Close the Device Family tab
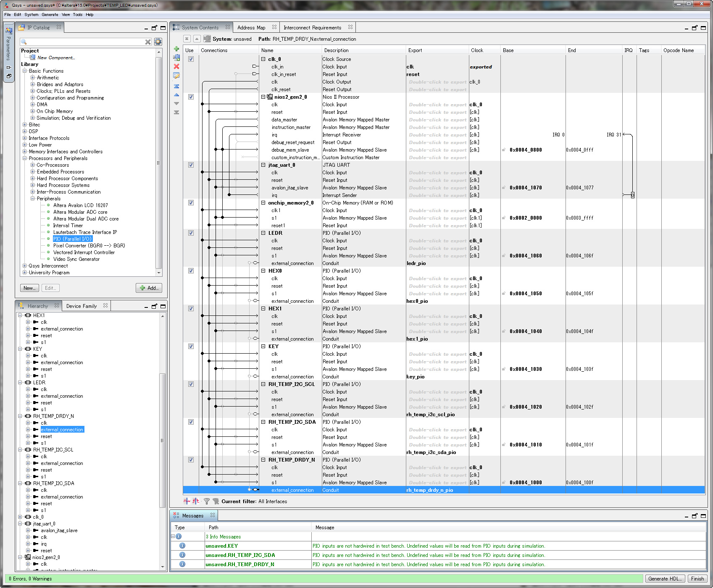Viewport: 713px width, 588px height. tap(105, 305)
